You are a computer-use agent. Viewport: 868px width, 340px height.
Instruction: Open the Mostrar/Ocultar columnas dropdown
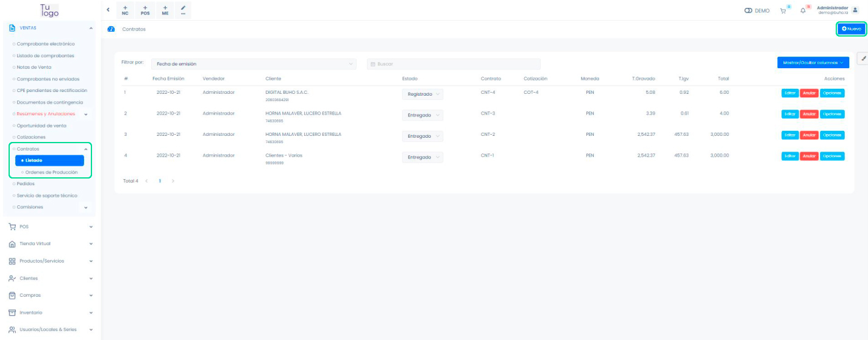pos(813,63)
